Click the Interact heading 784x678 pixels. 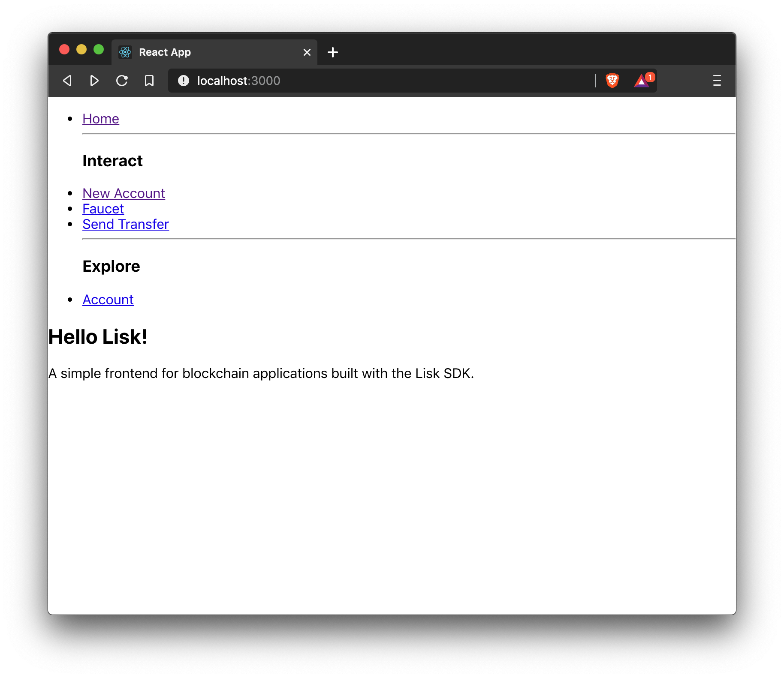point(112,161)
